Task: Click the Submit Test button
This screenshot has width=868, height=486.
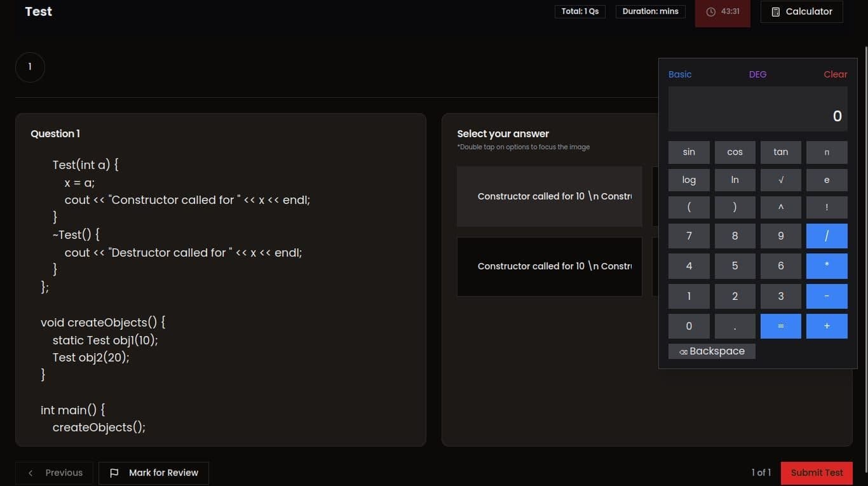Action: (x=817, y=473)
